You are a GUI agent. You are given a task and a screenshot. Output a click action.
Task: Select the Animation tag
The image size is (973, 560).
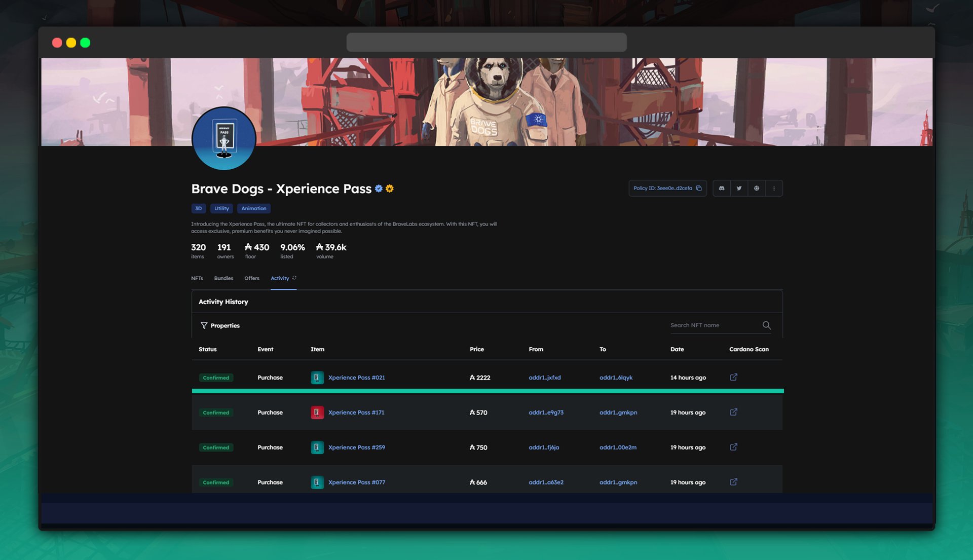click(x=253, y=208)
